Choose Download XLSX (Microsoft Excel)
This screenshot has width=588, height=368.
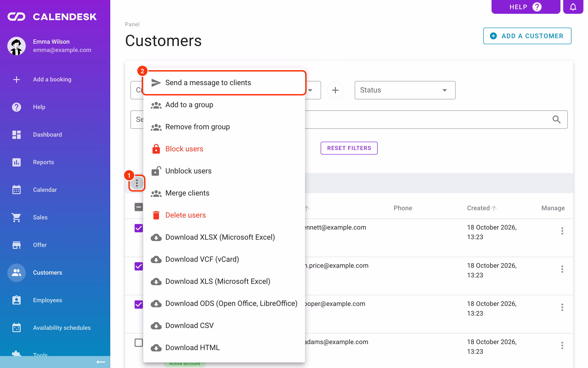tap(224, 237)
